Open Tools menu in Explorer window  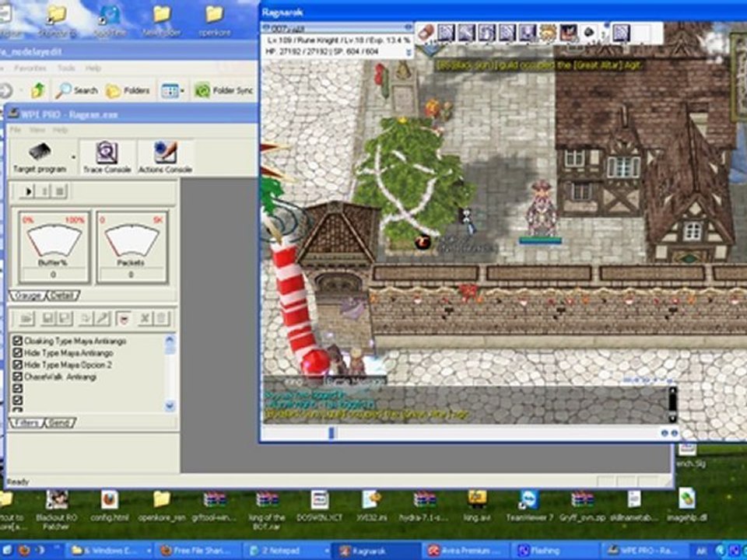point(66,68)
